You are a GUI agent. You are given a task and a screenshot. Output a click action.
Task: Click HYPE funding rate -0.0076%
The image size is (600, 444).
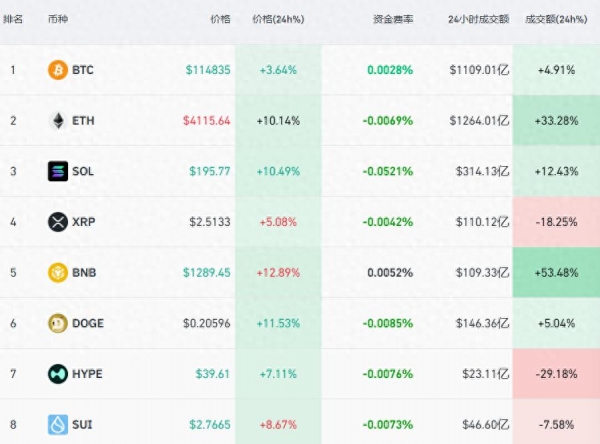(389, 374)
